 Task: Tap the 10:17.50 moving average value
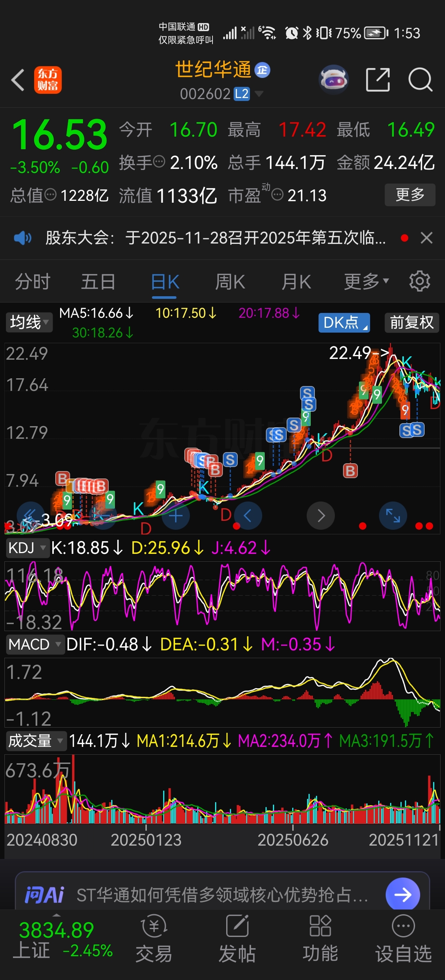pyautogui.click(x=186, y=313)
